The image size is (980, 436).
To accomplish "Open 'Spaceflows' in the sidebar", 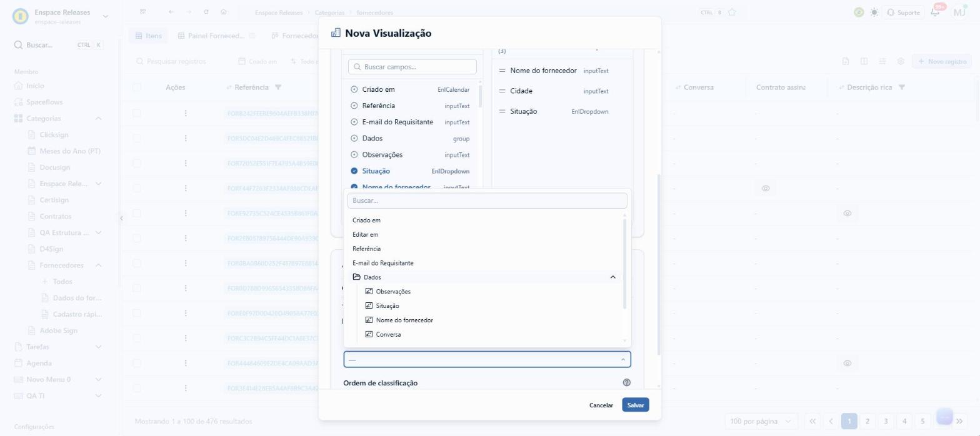I will pyautogui.click(x=44, y=102).
